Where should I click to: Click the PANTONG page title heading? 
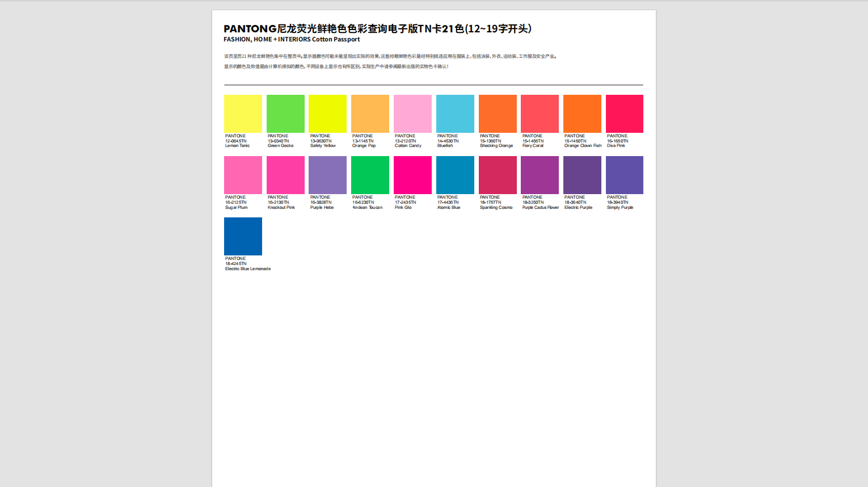(x=377, y=28)
